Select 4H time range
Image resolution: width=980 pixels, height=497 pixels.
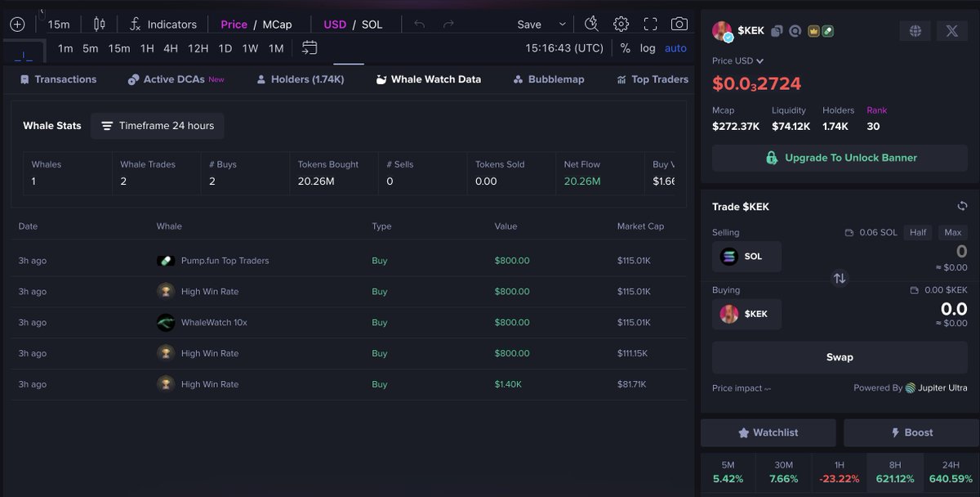[x=171, y=48]
